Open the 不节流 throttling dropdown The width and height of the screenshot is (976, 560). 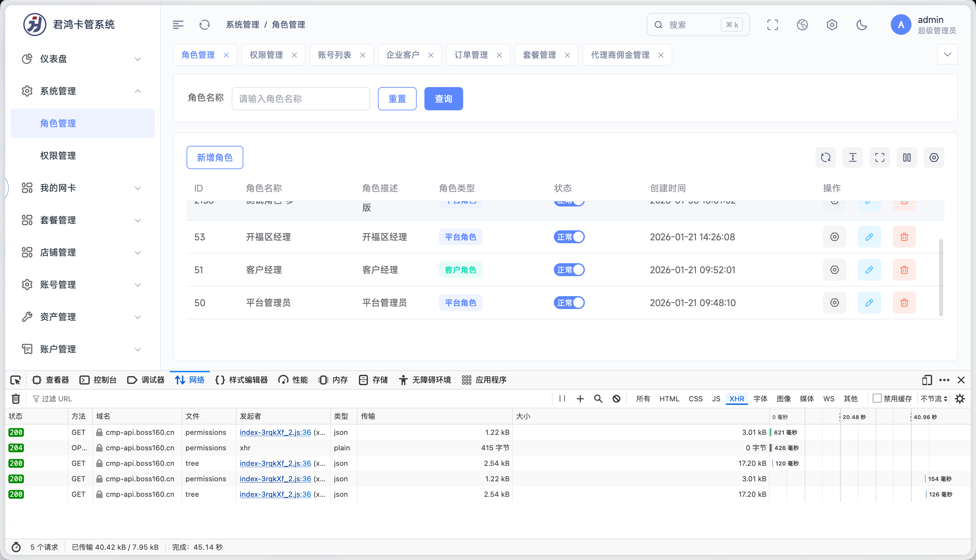pos(933,399)
